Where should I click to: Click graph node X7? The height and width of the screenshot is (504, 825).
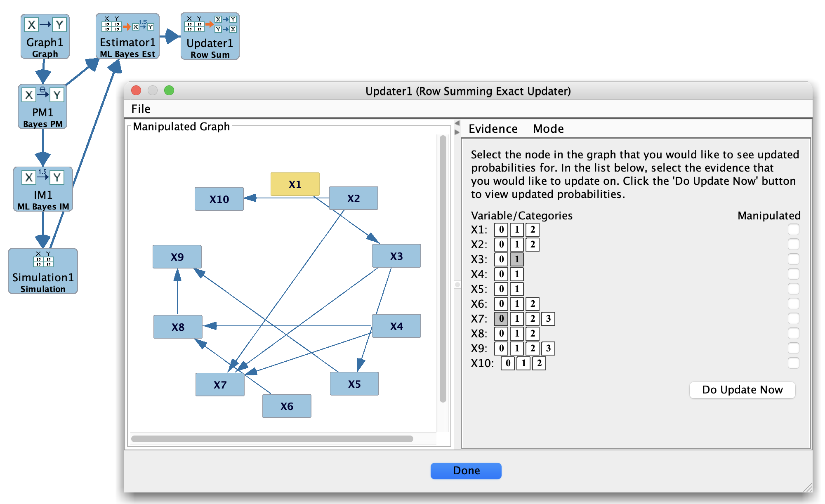220,385
